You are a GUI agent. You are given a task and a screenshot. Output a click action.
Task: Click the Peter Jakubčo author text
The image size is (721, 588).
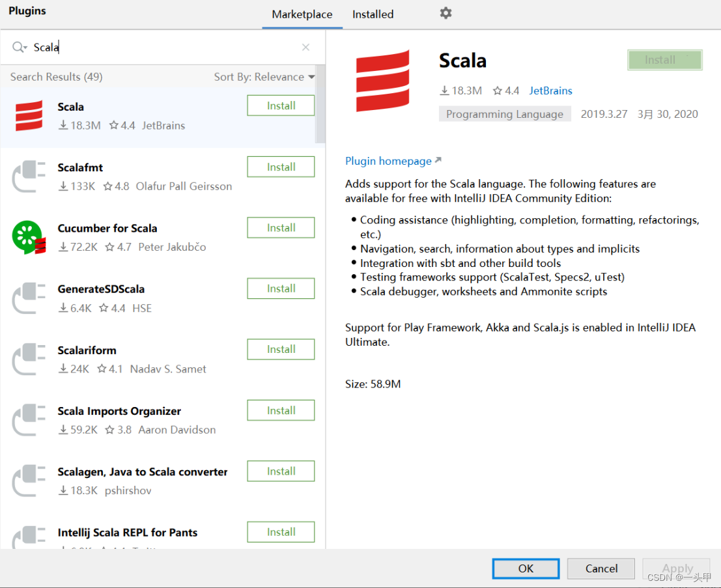click(172, 247)
